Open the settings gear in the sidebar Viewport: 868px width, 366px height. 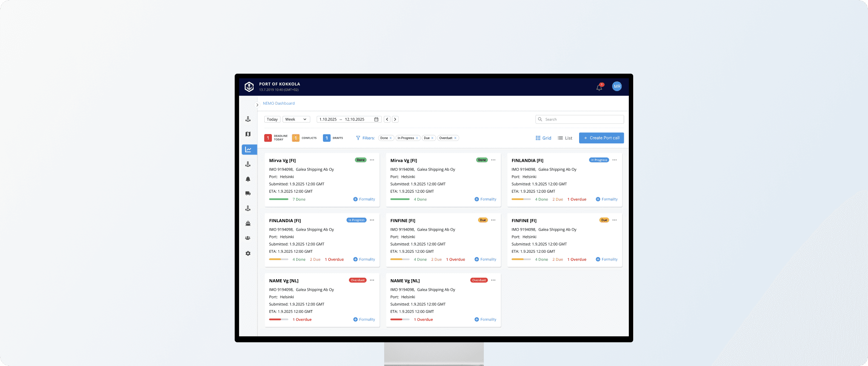tap(248, 253)
